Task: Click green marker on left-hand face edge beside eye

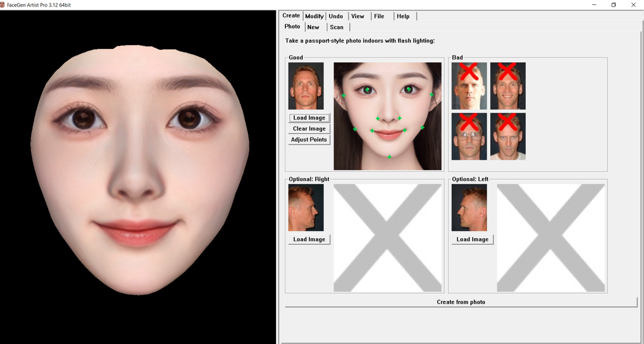Action: (344, 96)
